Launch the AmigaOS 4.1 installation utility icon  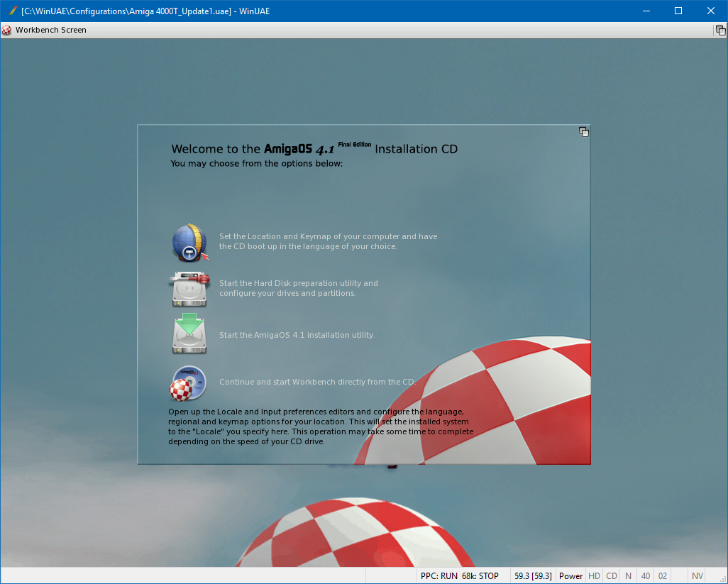[189, 335]
